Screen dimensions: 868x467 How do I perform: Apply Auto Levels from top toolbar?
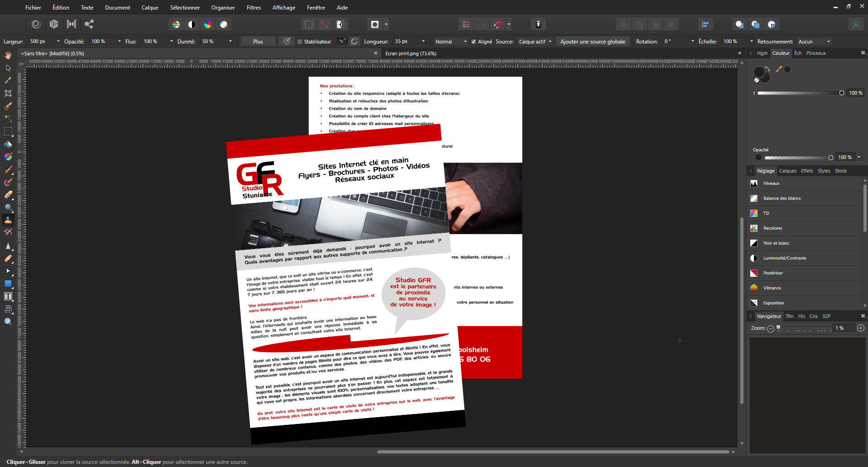click(x=176, y=24)
